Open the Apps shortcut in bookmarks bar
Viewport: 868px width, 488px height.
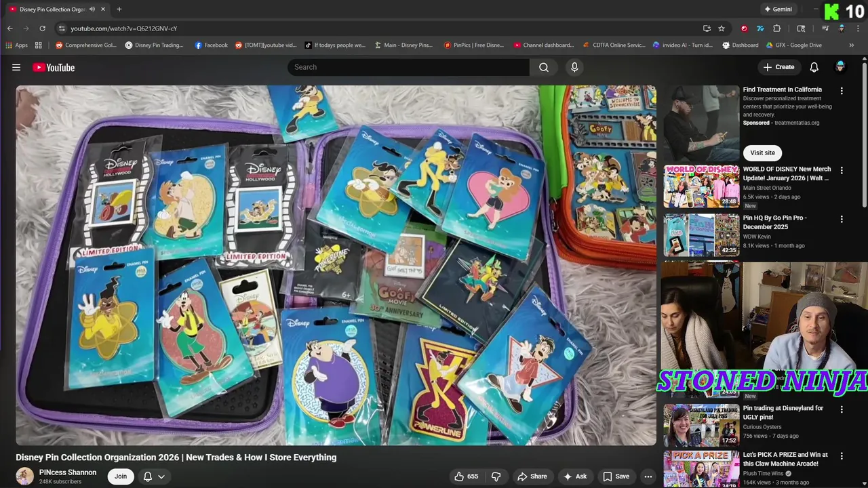click(x=17, y=45)
